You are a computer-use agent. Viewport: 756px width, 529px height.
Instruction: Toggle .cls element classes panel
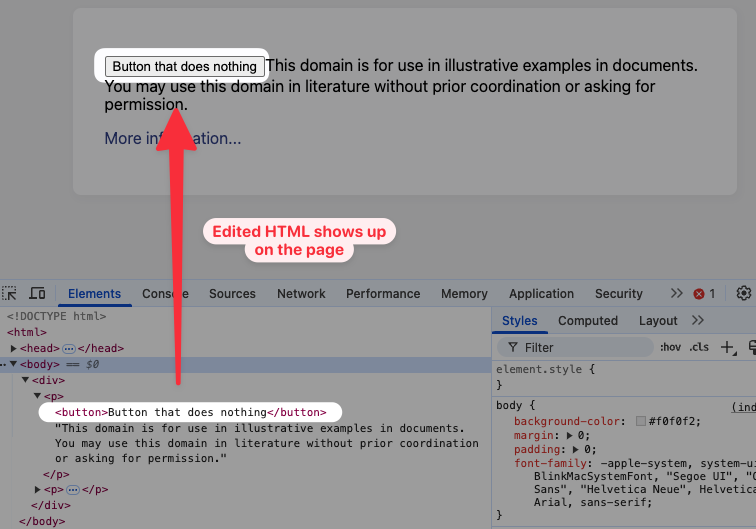[699, 347]
